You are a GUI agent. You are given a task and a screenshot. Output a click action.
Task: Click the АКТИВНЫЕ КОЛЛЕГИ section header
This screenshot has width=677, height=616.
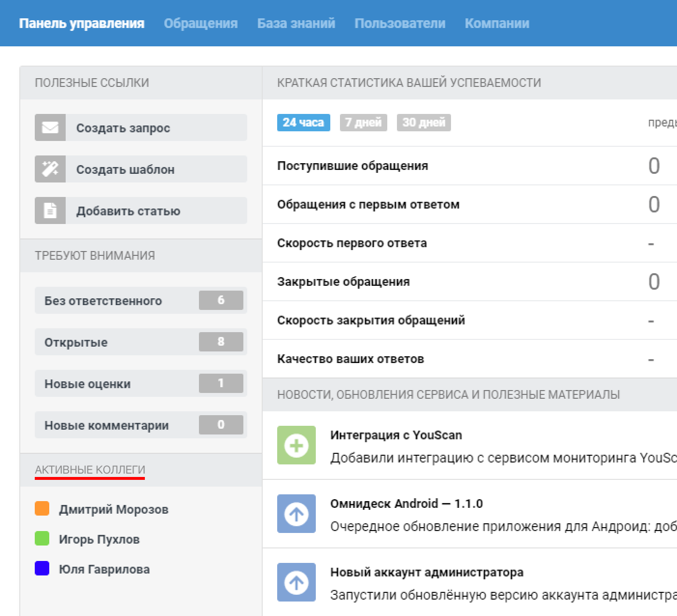pyautogui.click(x=90, y=470)
